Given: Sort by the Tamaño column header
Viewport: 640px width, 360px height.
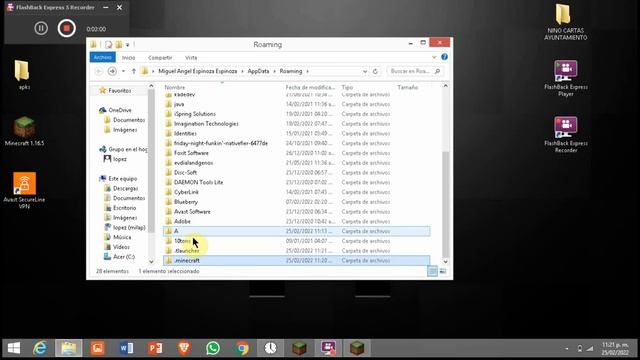Looking at the screenshot, I should pyautogui.click(x=407, y=87).
